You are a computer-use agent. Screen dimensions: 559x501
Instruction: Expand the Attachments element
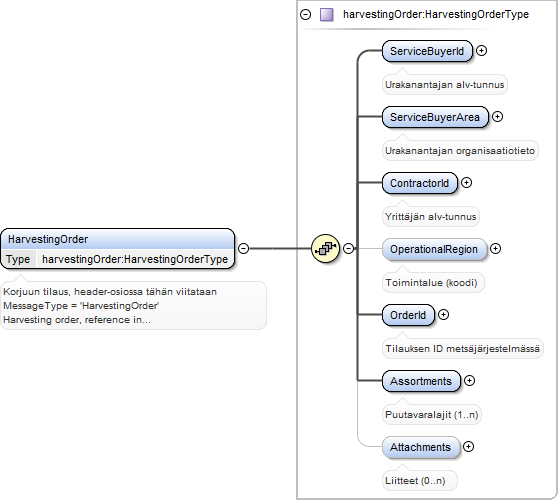tap(468, 446)
